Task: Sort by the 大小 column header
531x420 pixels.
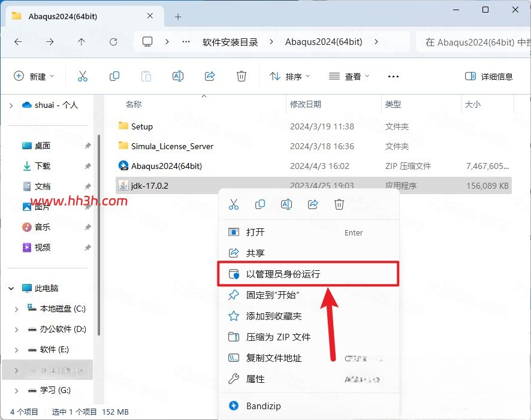Action: [473, 104]
